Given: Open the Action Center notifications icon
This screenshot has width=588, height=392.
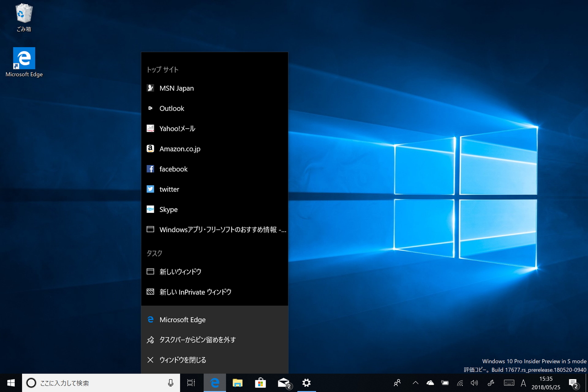Looking at the screenshot, I should click(573, 383).
